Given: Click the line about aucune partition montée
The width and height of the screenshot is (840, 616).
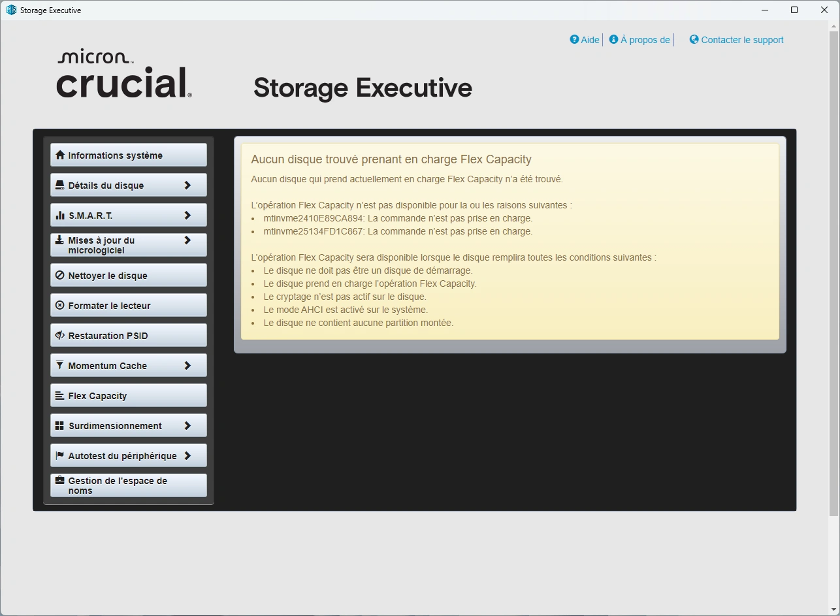Looking at the screenshot, I should click(358, 323).
